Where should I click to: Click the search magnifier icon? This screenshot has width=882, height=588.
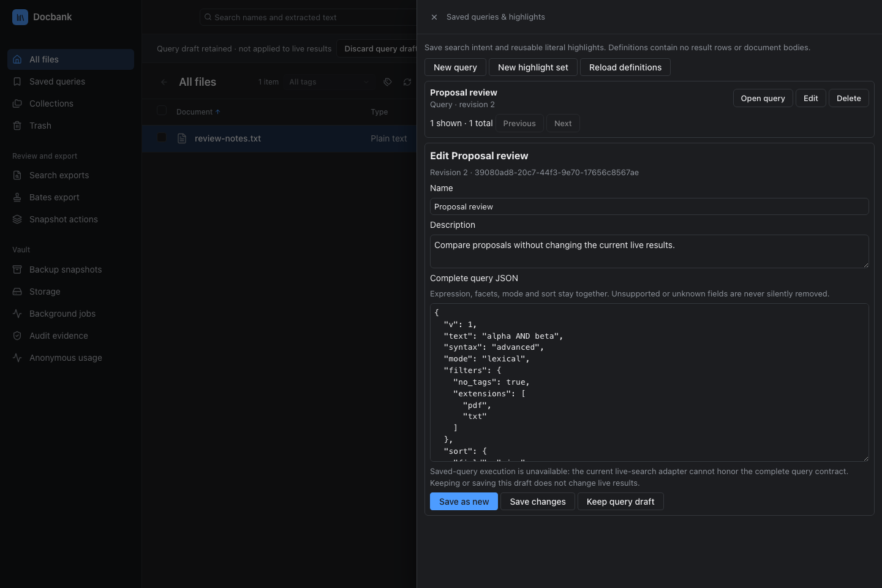[208, 17]
